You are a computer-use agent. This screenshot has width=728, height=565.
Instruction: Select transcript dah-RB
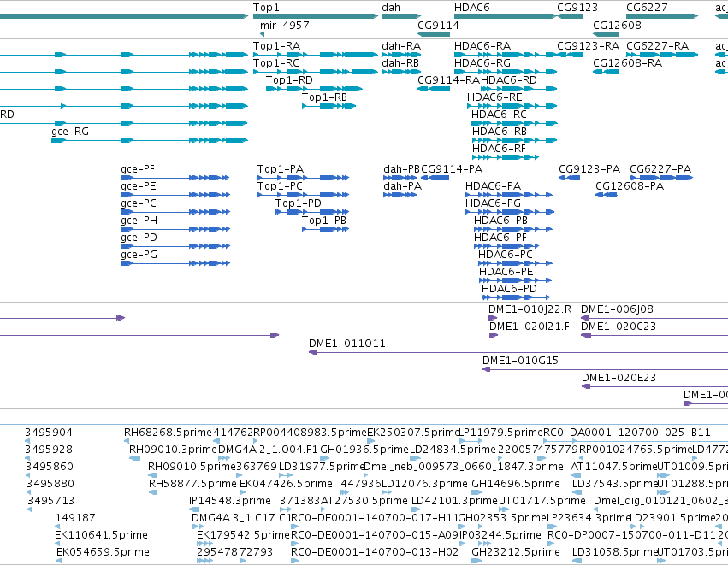click(400, 72)
